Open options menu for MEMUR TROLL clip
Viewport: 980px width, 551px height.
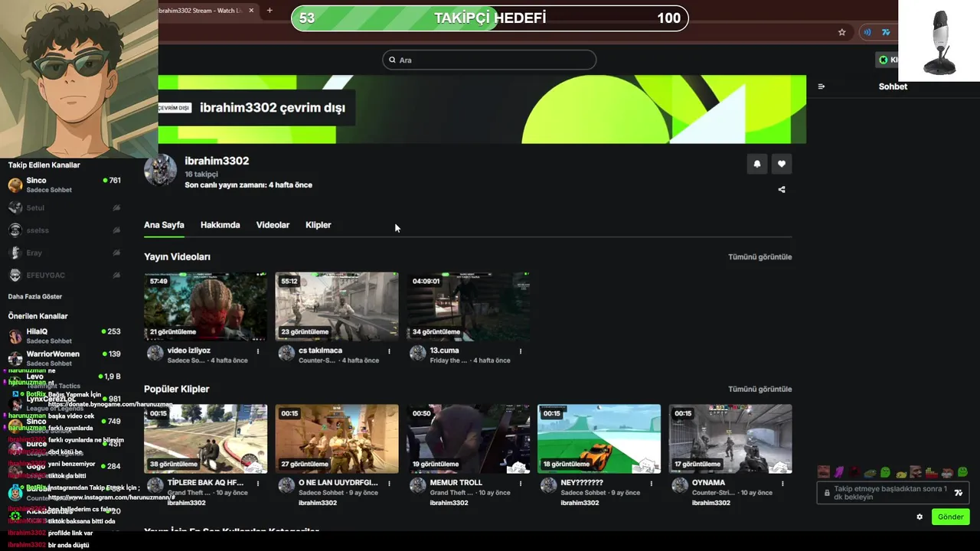pos(521,484)
